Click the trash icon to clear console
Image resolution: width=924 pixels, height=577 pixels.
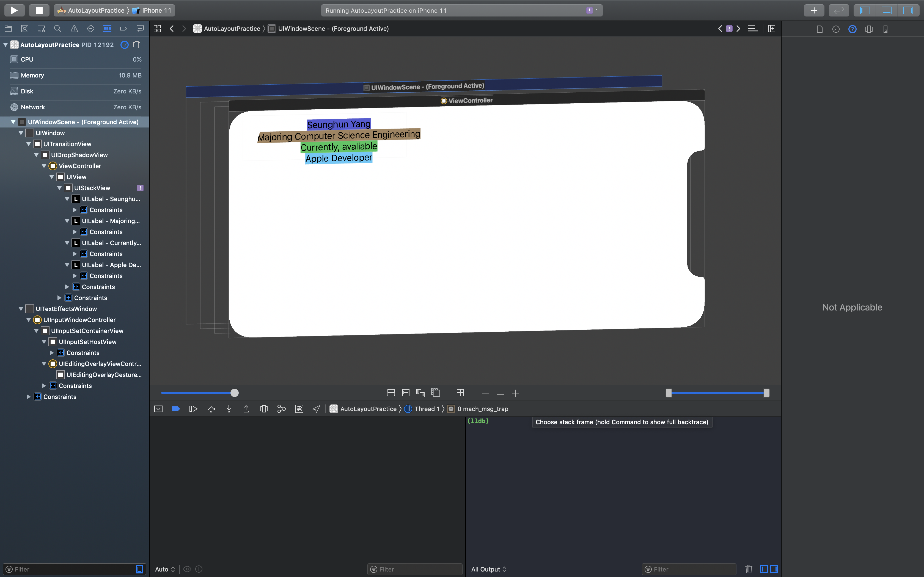coord(748,569)
